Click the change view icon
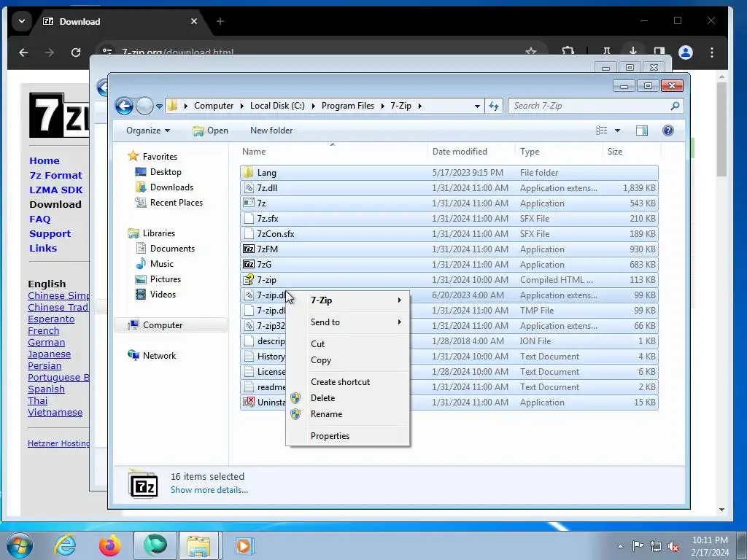This screenshot has height=560, width=747. point(602,131)
